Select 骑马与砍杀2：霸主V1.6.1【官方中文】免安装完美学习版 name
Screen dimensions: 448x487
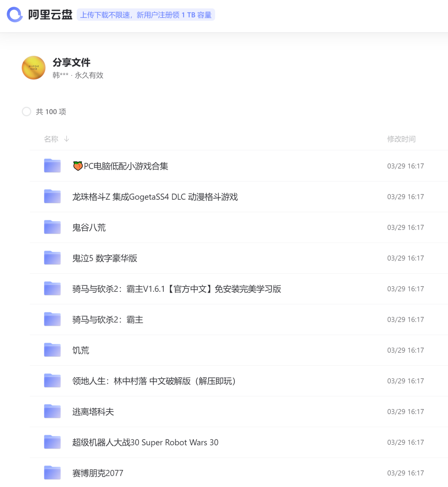click(x=177, y=289)
